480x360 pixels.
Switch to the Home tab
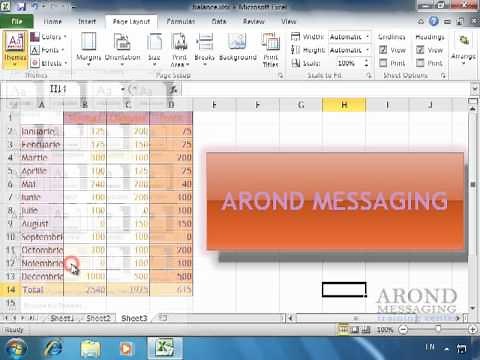coord(52,21)
